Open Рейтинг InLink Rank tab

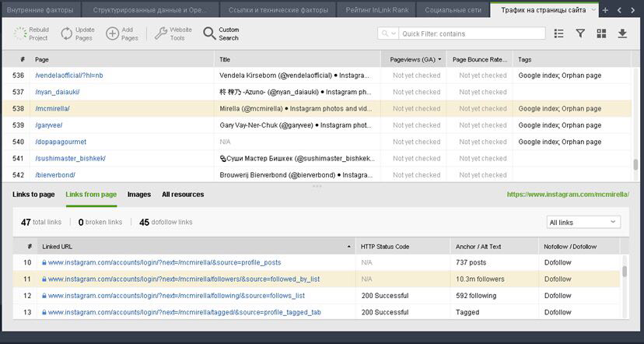click(x=377, y=10)
